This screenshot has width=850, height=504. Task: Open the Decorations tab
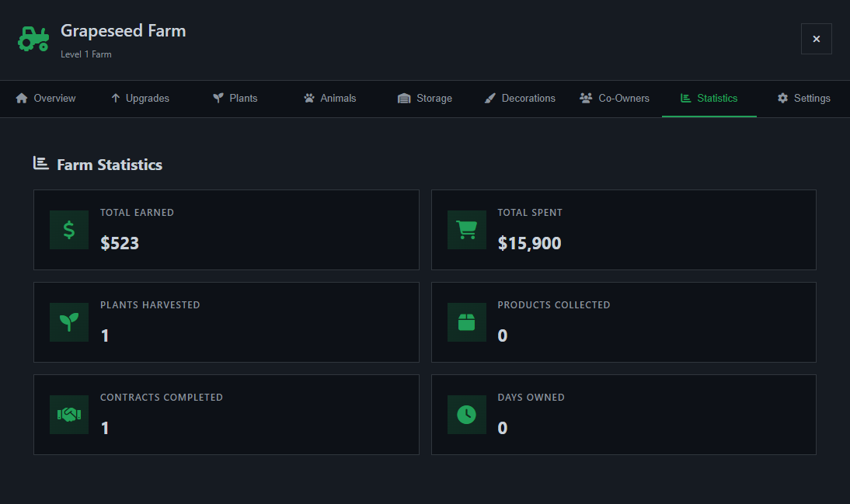point(520,99)
